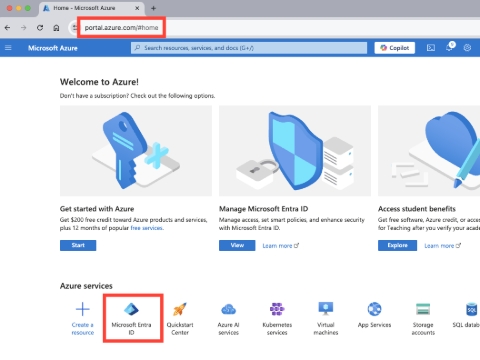Image resolution: width=480 pixels, height=360 pixels.
Task: Click the key illustration card image
Action: point(136,151)
